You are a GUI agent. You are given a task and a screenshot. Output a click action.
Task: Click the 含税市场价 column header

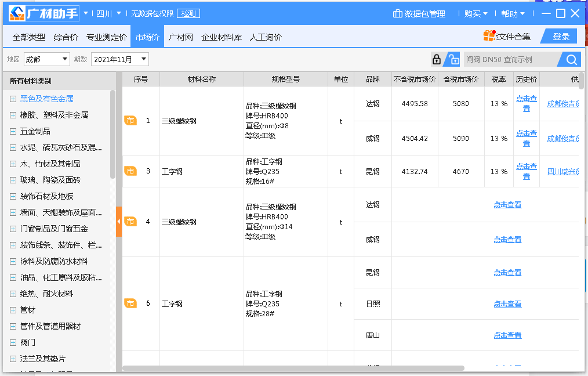point(461,79)
